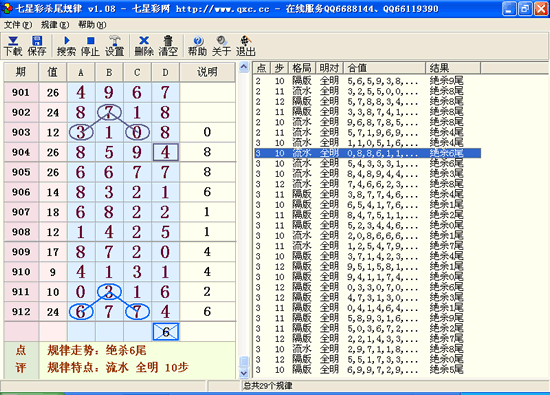Select rule row with 合值 2,0,8,6,6,6
The height and width of the screenshot is (395, 550).
367,235
